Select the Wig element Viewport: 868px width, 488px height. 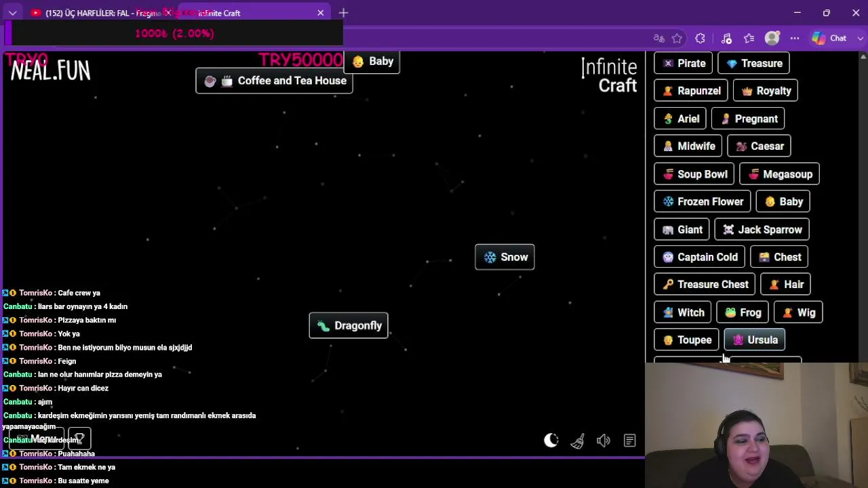[x=798, y=312]
